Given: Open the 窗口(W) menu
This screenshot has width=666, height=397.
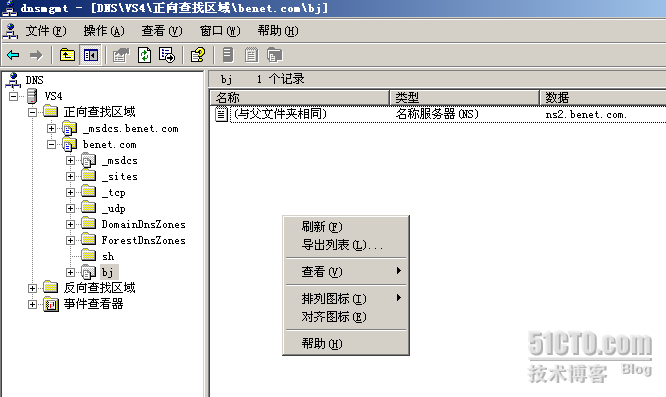Looking at the screenshot, I should click(220, 31).
